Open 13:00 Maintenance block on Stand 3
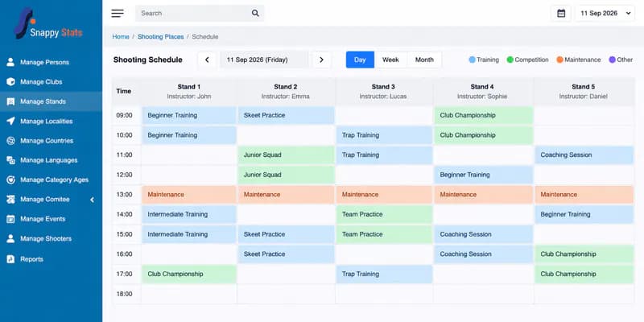The image size is (644, 322). point(385,195)
